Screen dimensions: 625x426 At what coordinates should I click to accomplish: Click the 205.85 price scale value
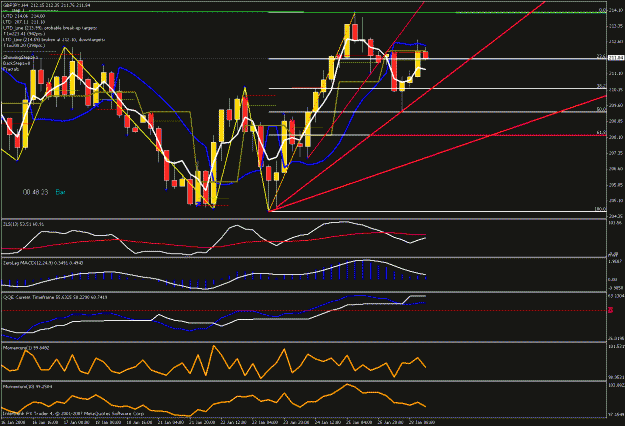coord(616,185)
